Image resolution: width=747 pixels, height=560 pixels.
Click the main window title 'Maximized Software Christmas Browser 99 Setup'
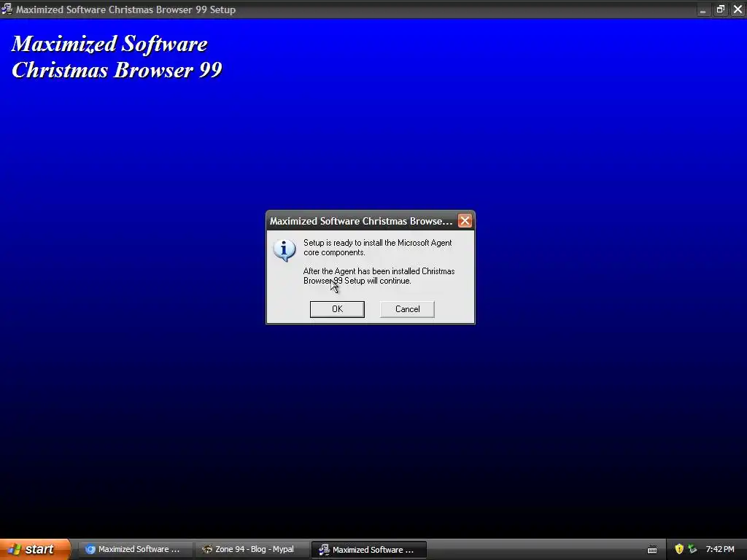click(125, 9)
